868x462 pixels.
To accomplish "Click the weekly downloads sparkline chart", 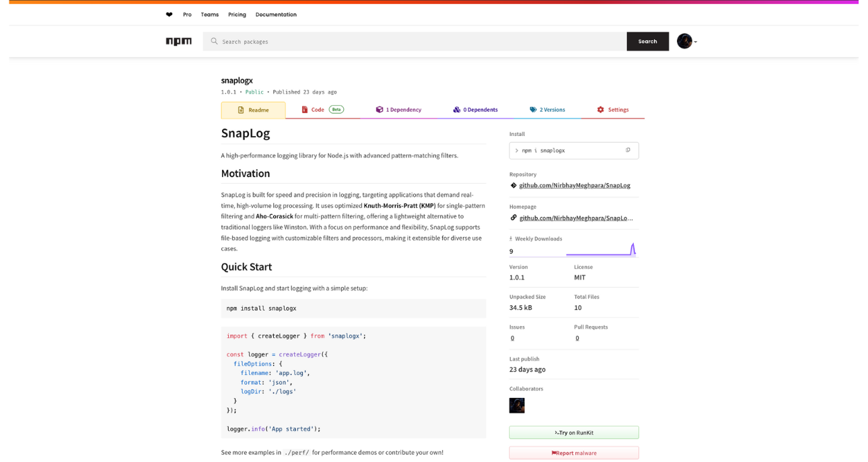I will coord(601,250).
